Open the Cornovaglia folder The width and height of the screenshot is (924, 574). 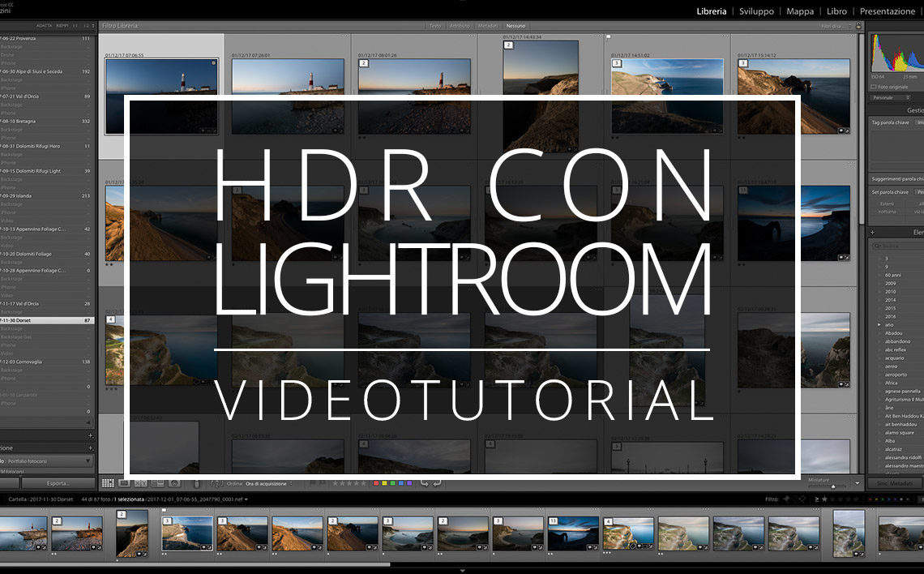coord(46,362)
